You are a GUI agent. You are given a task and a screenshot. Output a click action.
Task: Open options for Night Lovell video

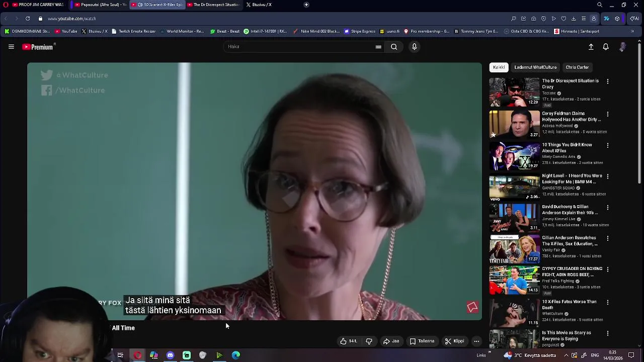click(x=607, y=176)
